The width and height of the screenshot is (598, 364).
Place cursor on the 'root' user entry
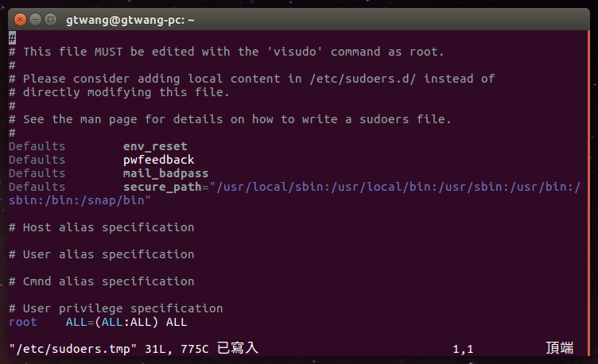point(22,322)
